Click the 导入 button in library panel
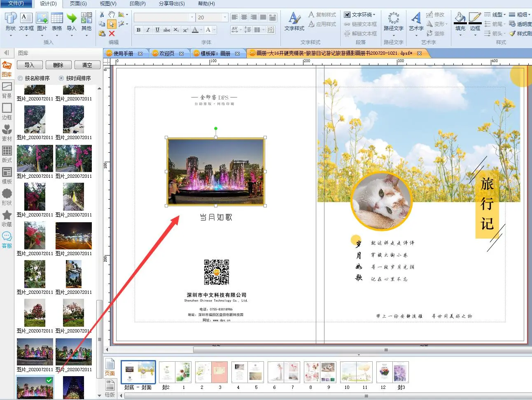532x400 pixels. (29, 65)
